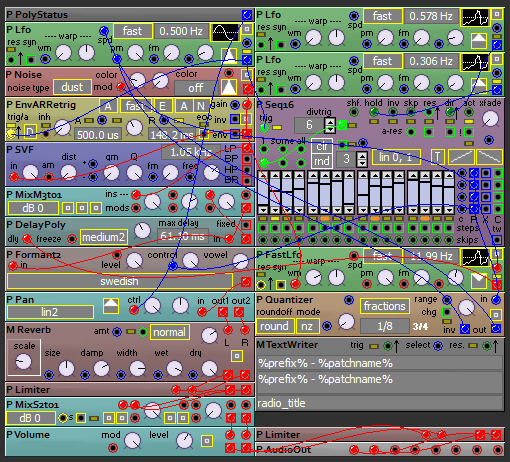The height and width of the screenshot is (462, 510).
Task: Toggle the third mute square in MixM3to1
Action: (x=96, y=208)
